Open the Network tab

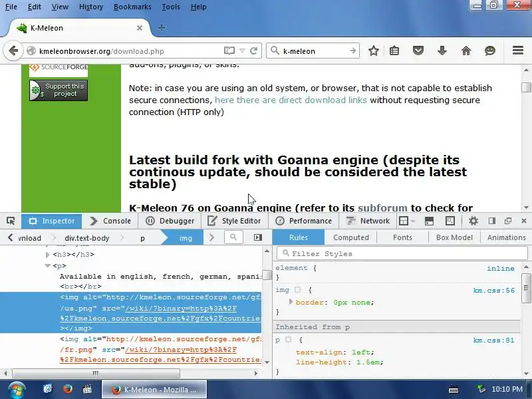(368, 221)
